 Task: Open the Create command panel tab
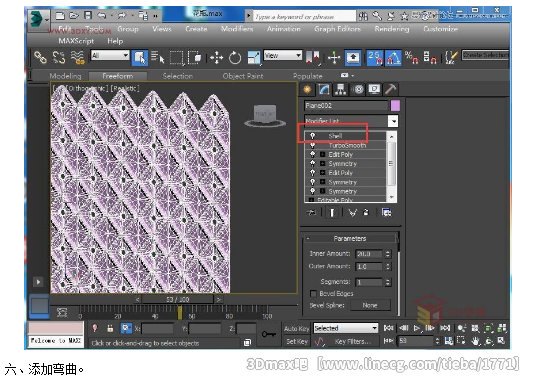tap(307, 89)
